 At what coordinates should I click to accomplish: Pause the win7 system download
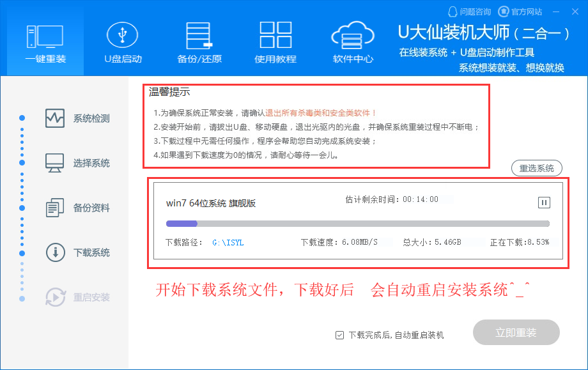coord(544,203)
